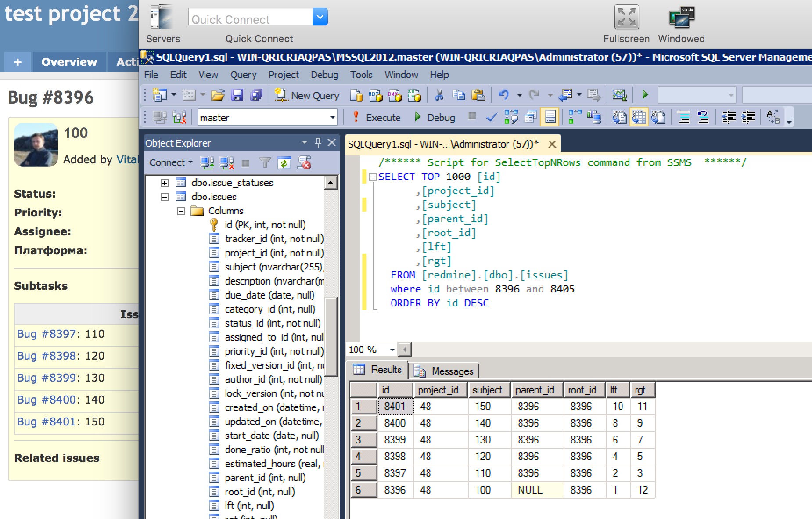
Task: Select Results to Grid output mode
Action: pyautogui.click(x=639, y=117)
